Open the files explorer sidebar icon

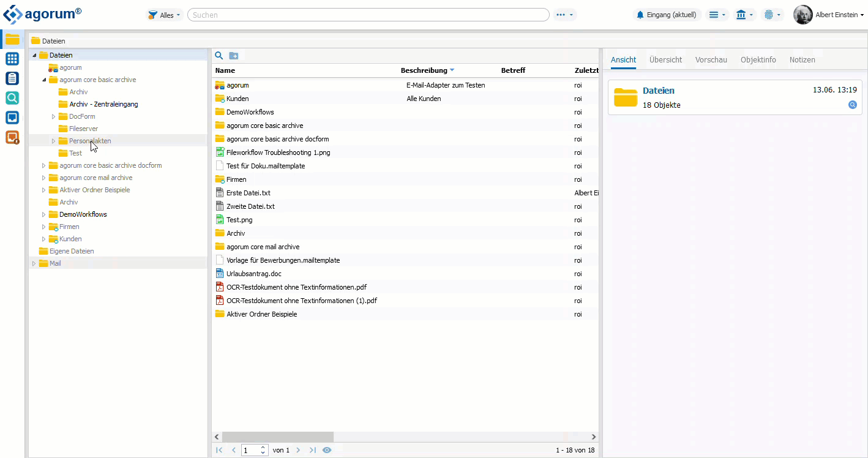(12, 39)
